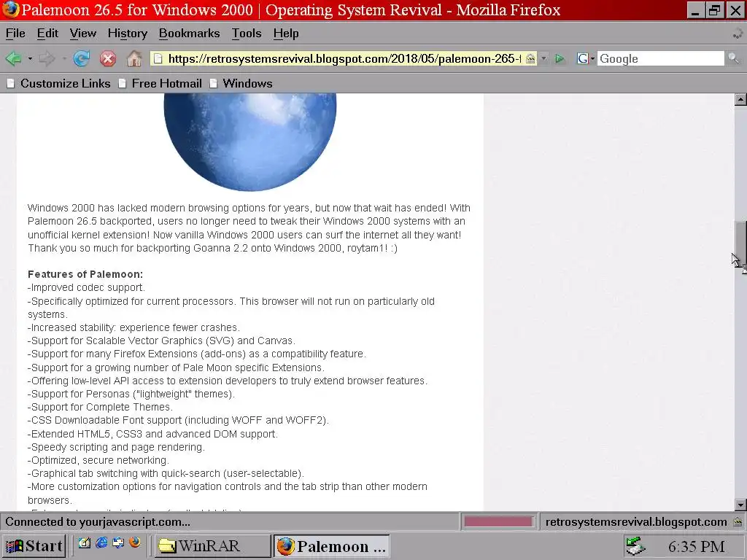This screenshot has width=747, height=560.
Task: Click the 'Optimized, secure networking.' line
Action: tap(98, 461)
